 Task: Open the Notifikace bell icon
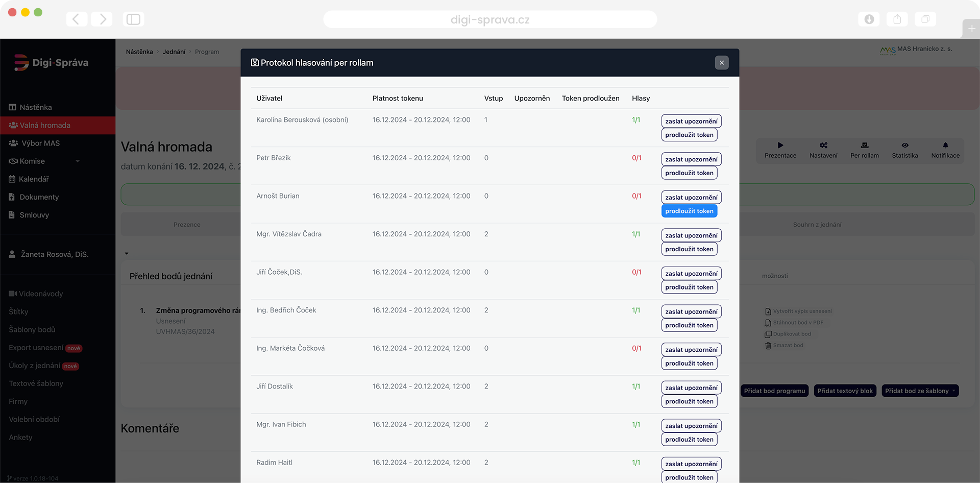[945, 146]
